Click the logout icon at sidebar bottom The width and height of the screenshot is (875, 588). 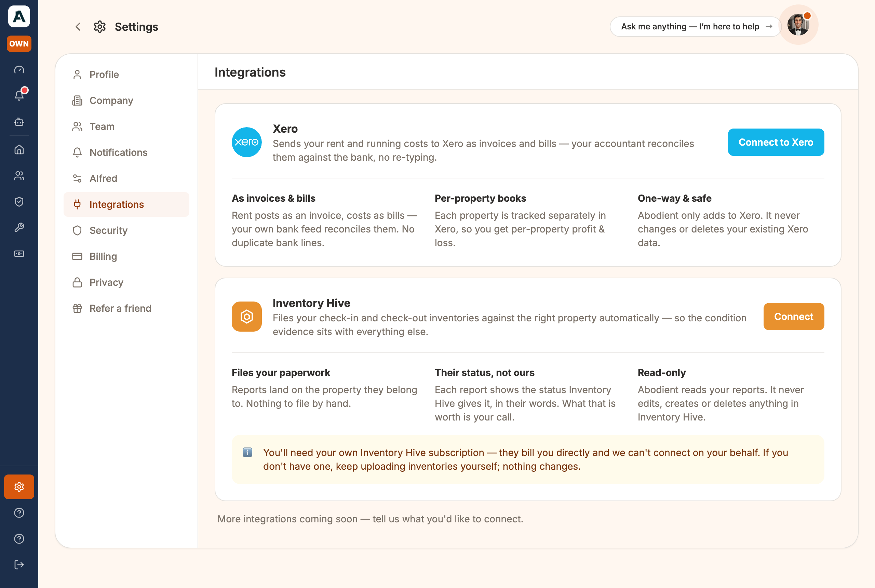19,564
